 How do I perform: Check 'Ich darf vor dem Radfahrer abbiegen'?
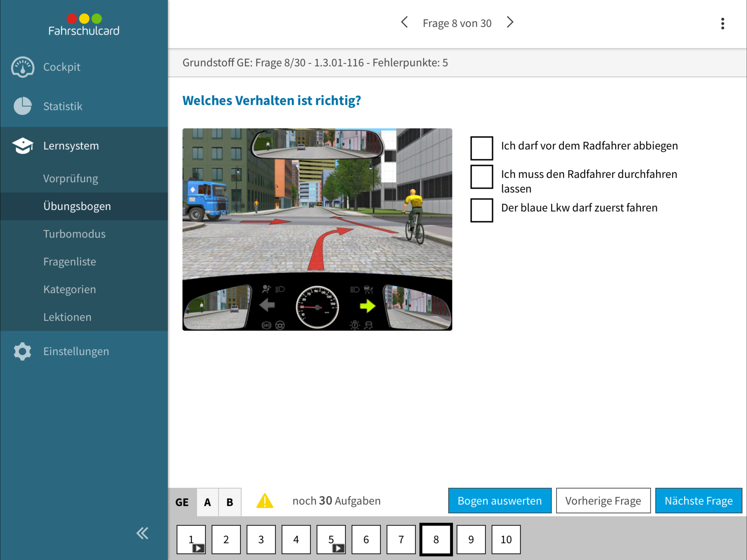[x=482, y=148]
